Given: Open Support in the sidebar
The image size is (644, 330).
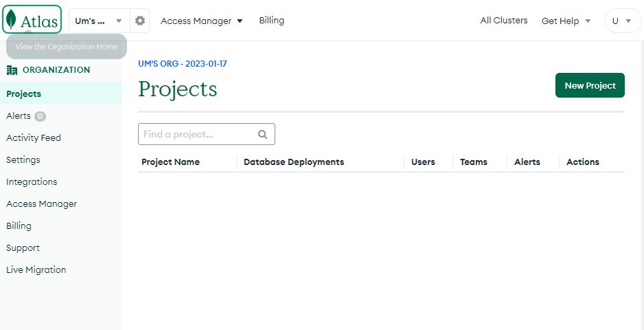Looking at the screenshot, I should click(x=23, y=248).
